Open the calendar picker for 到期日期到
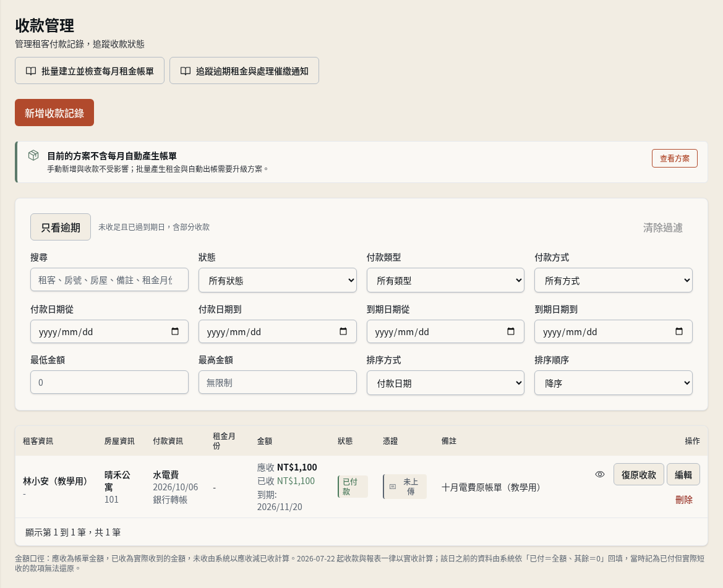 coord(678,331)
